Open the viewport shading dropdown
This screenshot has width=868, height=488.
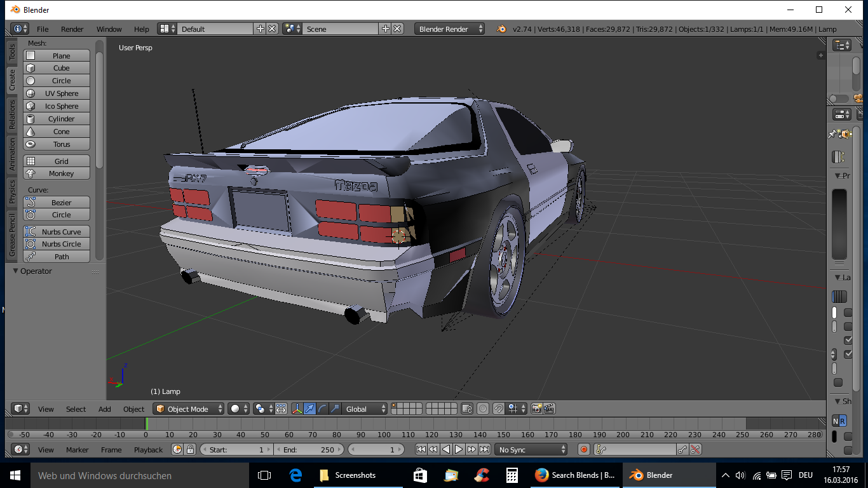238,409
